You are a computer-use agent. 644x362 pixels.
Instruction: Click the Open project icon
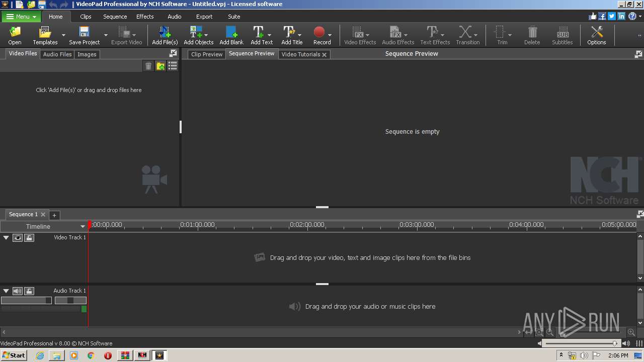pos(15,32)
